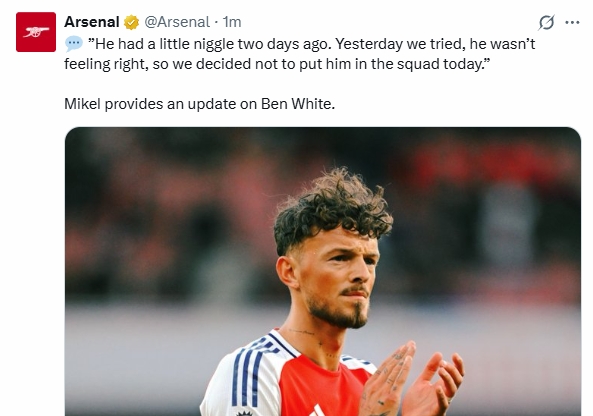Click the cannon crest inside the avatar
The image size is (593, 416).
36,32
